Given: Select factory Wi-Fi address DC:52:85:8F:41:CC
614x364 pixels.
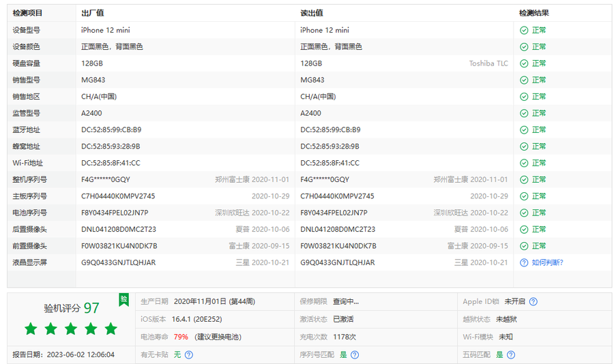Looking at the screenshot, I should (111, 163).
